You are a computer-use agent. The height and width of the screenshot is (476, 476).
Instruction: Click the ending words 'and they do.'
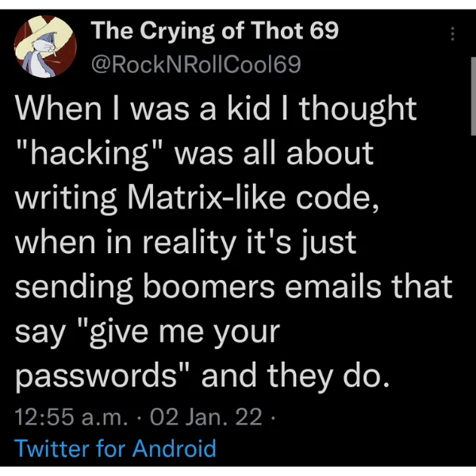[x=295, y=376]
